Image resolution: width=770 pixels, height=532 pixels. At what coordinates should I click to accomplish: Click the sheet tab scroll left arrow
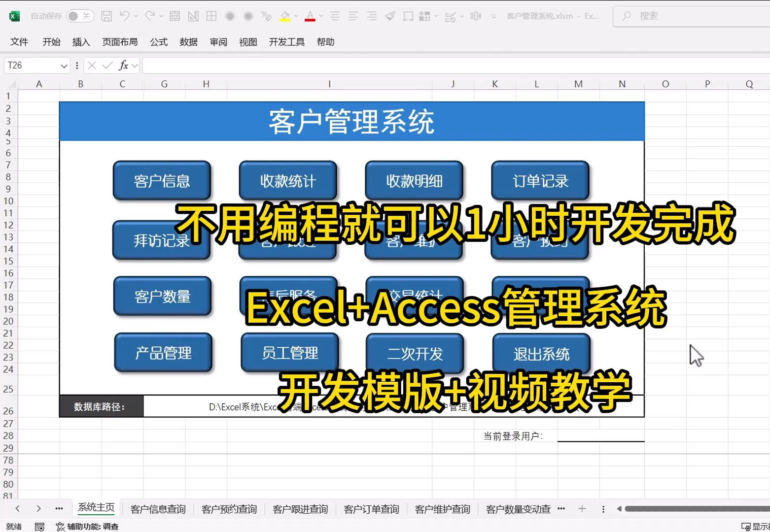coord(17,508)
